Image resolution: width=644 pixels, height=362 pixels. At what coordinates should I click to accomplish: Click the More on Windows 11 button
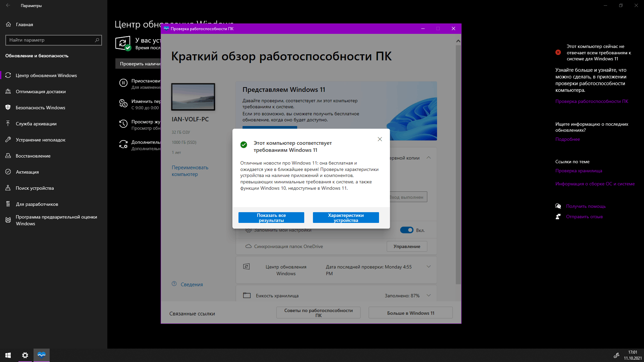(x=411, y=313)
